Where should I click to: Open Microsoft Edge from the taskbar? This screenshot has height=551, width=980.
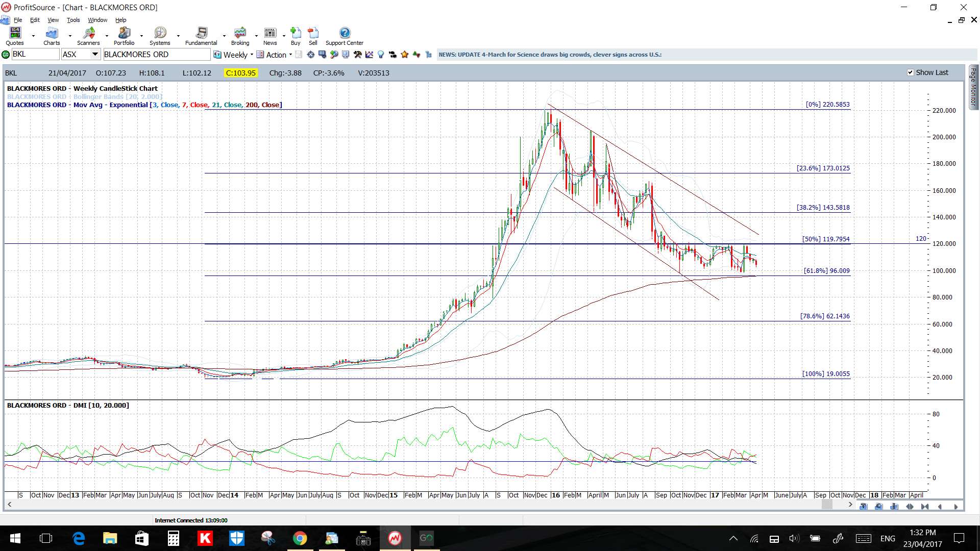point(79,538)
